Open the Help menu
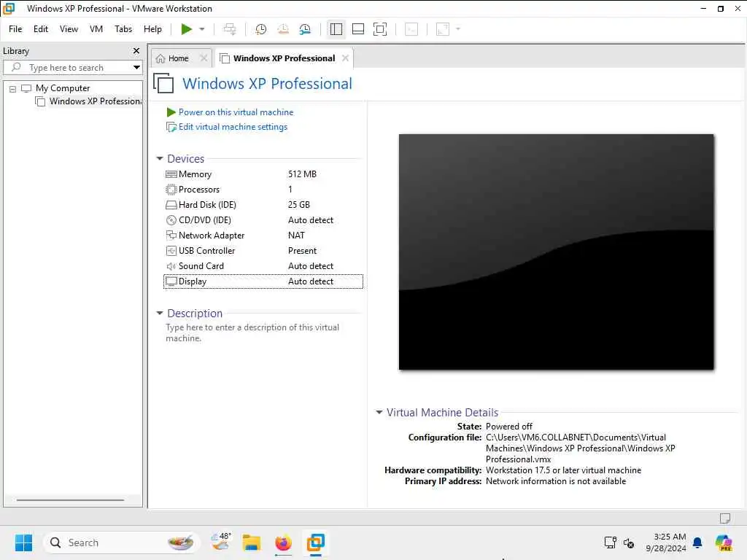Image resolution: width=747 pixels, height=560 pixels. [x=152, y=29]
